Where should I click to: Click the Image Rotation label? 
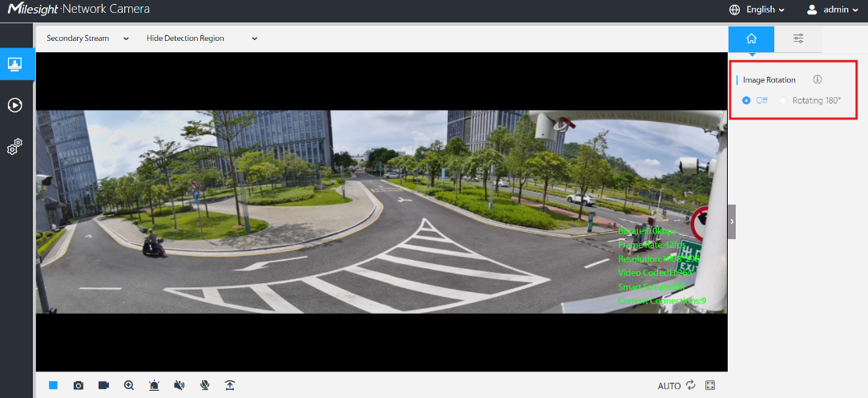click(x=769, y=79)
